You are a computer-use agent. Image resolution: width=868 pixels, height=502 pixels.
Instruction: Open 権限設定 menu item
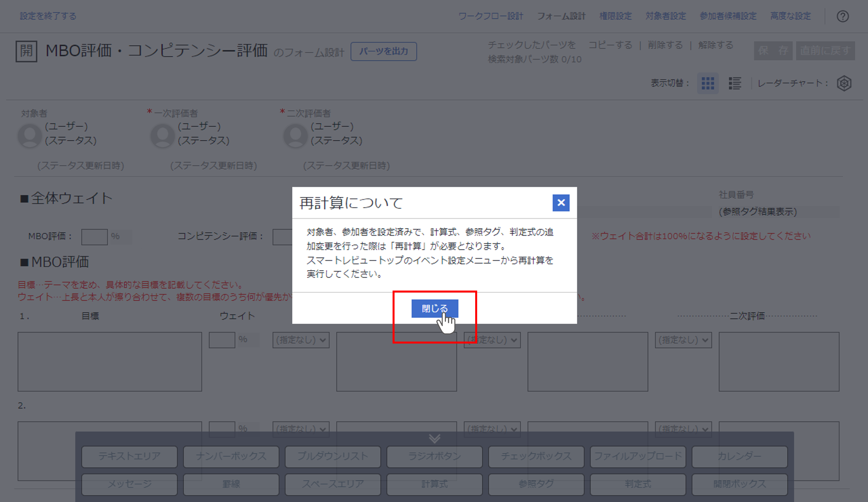[x=615, y=16]
